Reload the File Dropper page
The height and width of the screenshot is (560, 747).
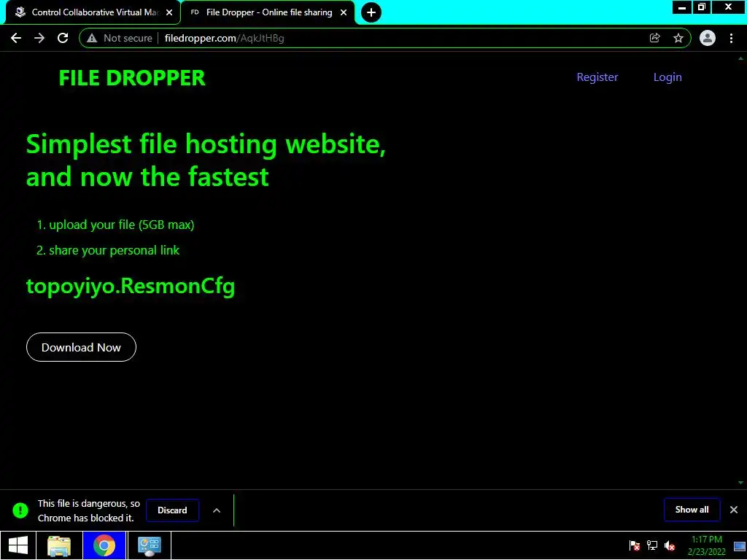(63, 38)
